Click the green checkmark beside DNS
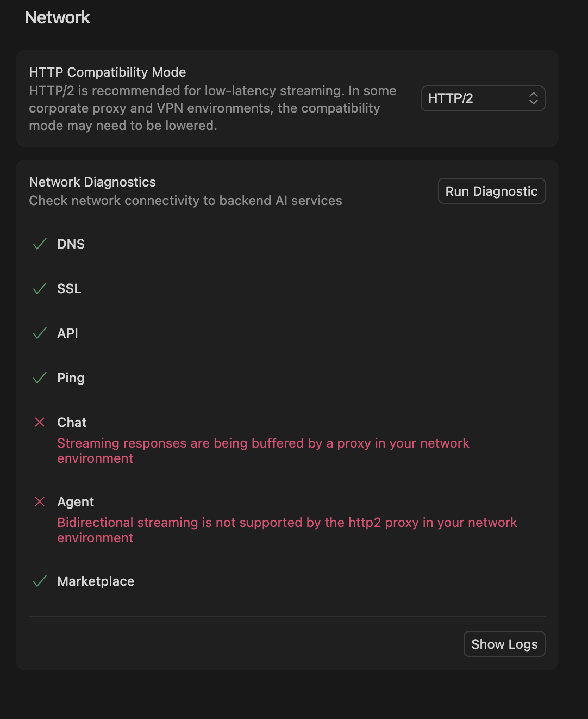The image size is (588, 719). pyautogui.click(x=40, y=244)
